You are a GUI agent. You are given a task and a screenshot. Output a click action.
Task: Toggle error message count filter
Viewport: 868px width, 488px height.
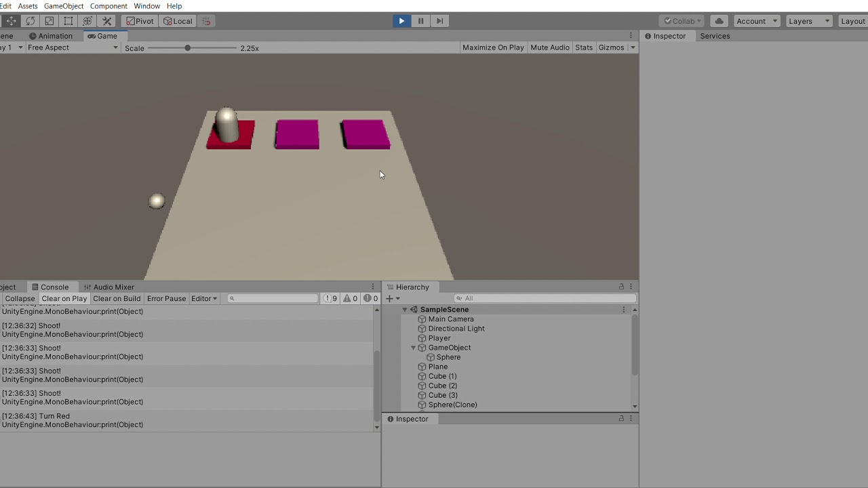[370, 298]
